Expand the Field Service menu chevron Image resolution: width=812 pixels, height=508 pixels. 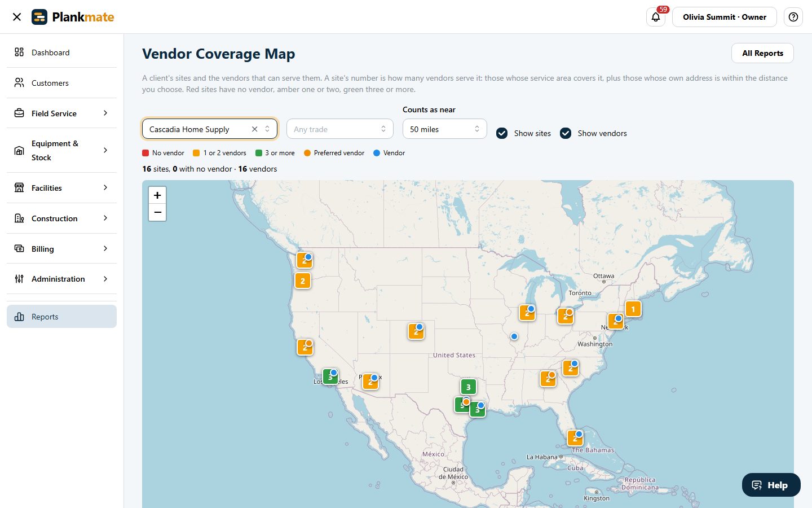point(105,113)
